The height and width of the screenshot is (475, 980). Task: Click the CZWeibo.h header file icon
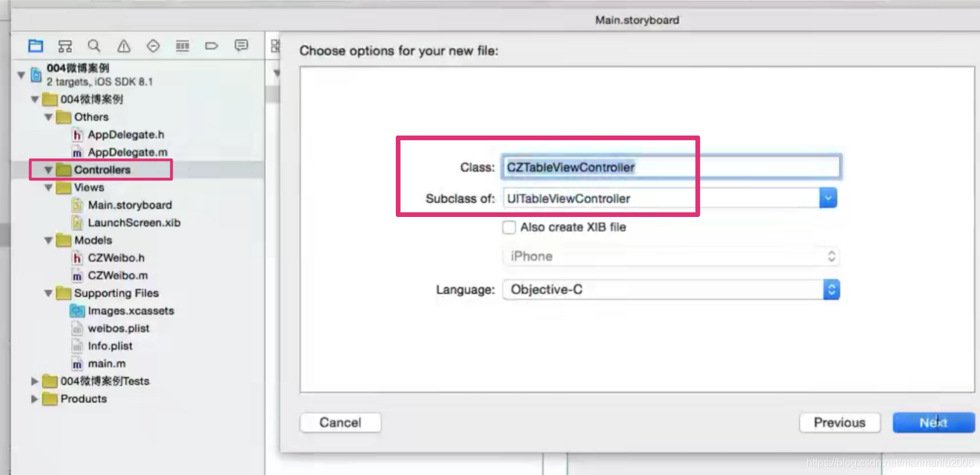click(x=78, y=258)
